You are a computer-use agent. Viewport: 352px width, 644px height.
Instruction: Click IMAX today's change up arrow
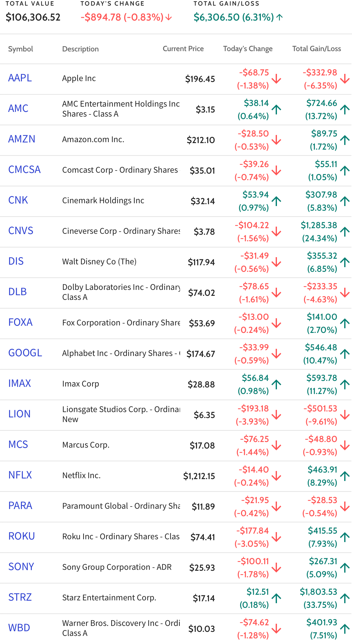276,384
